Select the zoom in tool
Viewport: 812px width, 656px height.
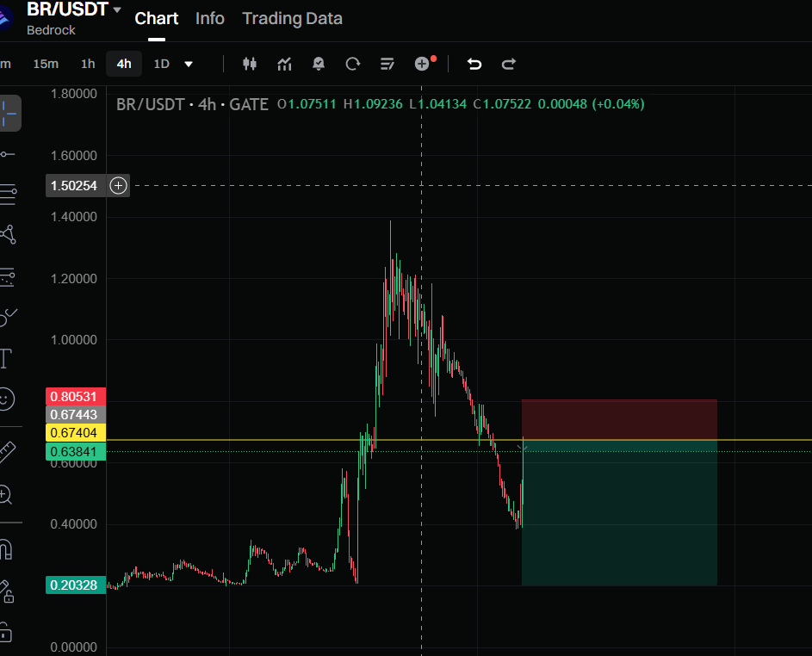click(6, 494)
